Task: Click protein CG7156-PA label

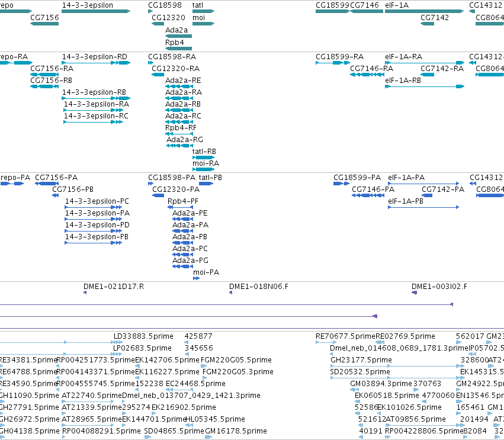Action: point(56,178)
